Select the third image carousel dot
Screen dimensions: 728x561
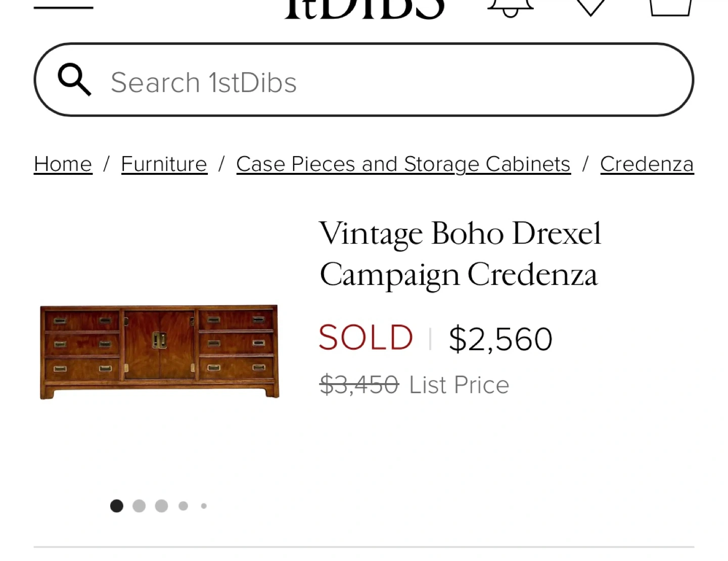(161, 506)
